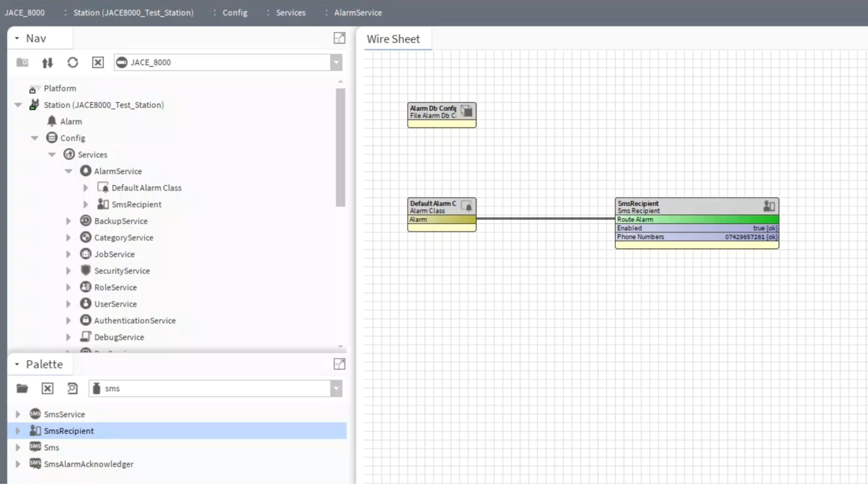Click the green Route Alarm slot
Screen dimensions: 868x484
coord(696,219)
